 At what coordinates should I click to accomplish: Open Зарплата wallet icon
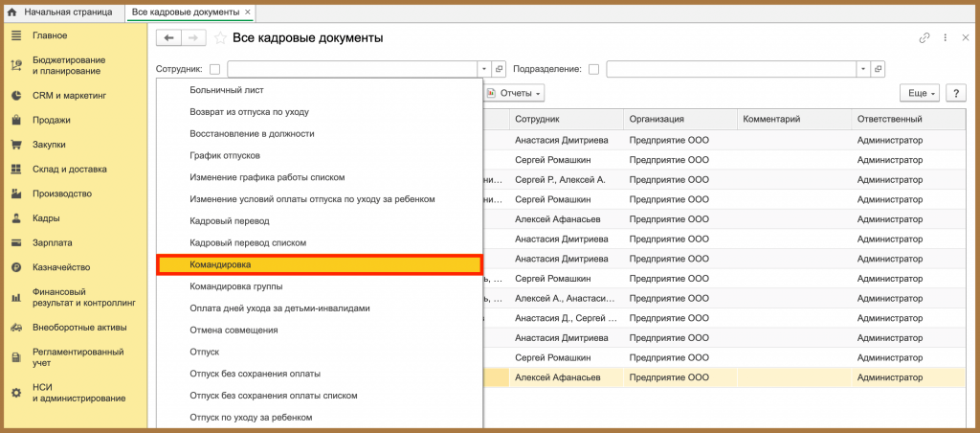[x=17, y=242]
